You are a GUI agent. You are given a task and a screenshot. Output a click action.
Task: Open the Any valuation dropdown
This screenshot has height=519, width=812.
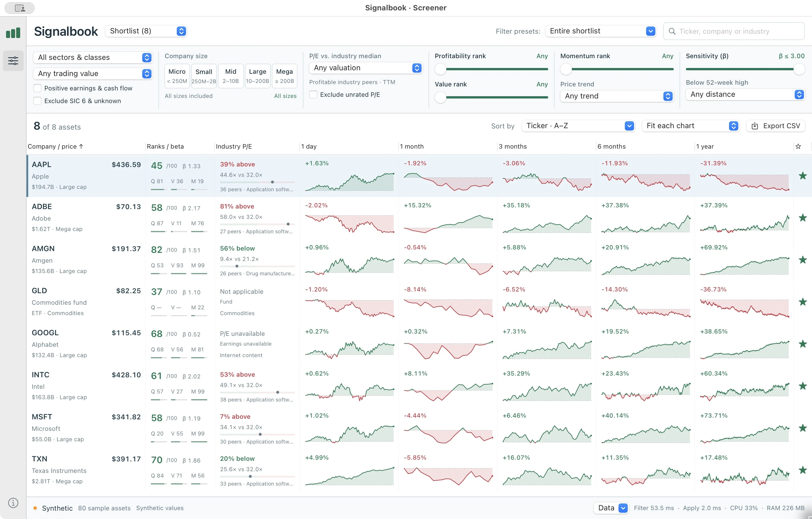(x=365, y=68)
